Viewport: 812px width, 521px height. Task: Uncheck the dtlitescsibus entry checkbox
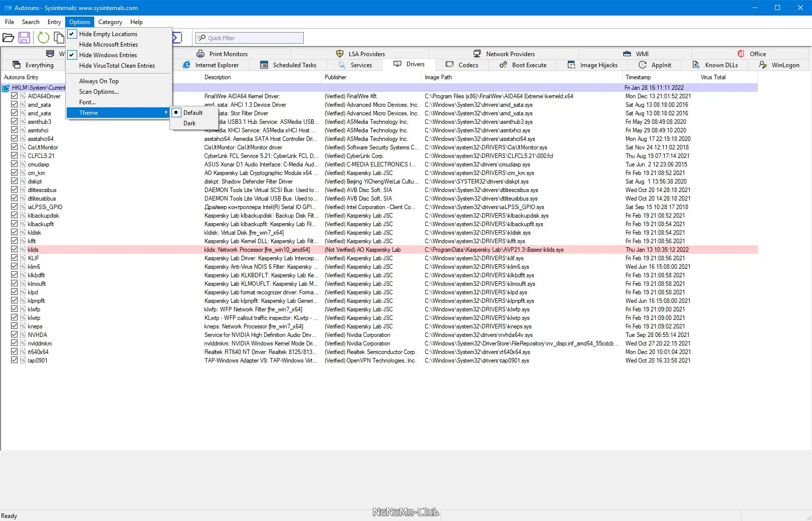click(x=15, y=190)
